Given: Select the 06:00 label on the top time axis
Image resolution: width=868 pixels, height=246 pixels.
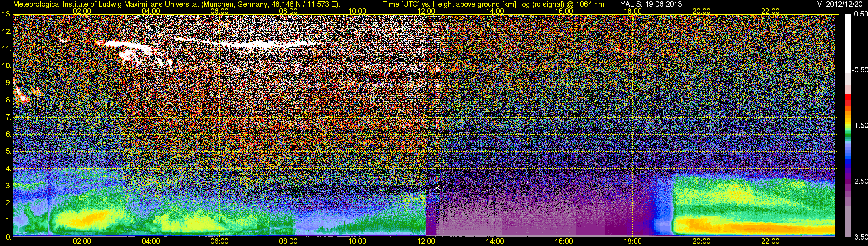Looking at the screenshot, I should pos(220,11).
